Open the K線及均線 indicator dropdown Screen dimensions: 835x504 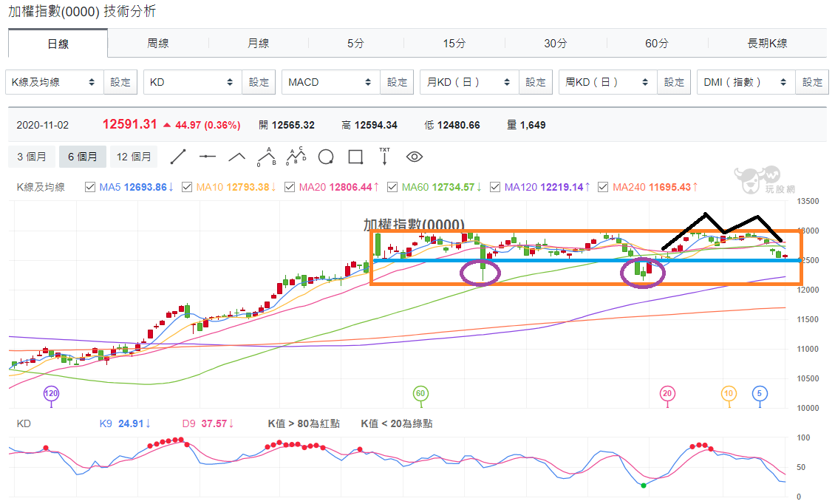coord(55,82)
